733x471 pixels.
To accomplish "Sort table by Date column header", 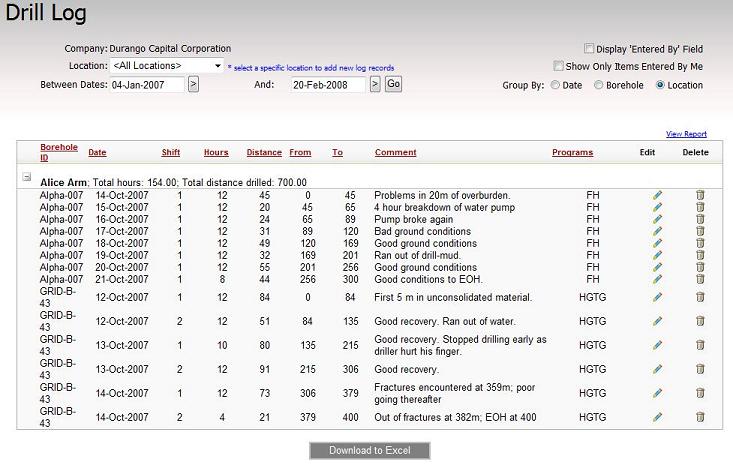I will 97,152.
